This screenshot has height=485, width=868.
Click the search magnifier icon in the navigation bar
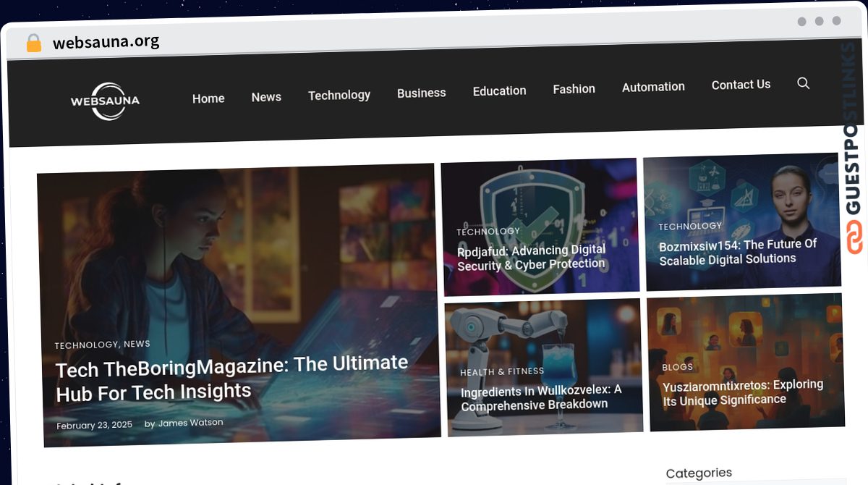click(x=803, y=83)
